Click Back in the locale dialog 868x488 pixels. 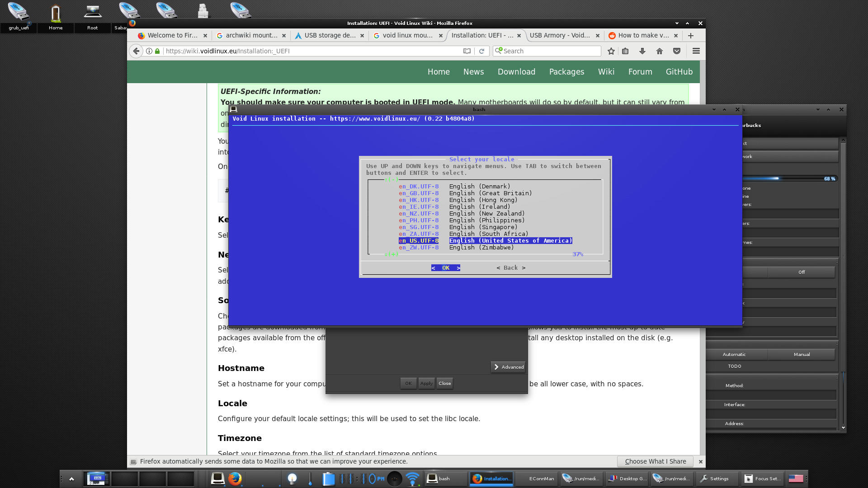(511, 268)
